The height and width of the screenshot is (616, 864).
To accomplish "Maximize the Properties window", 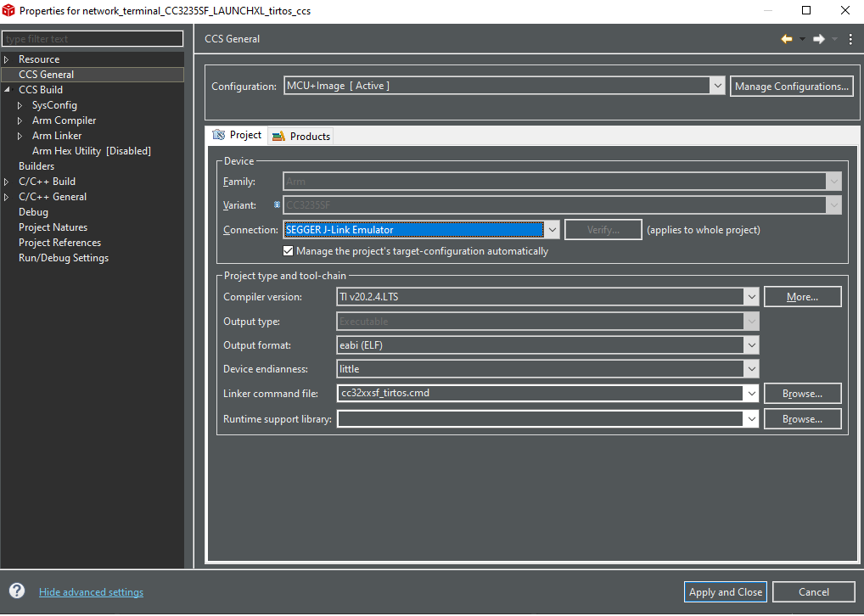I will (806, 10).
